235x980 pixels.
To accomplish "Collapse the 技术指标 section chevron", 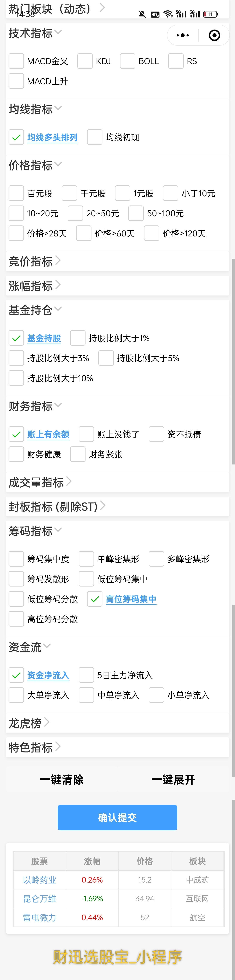I will 58,32.
